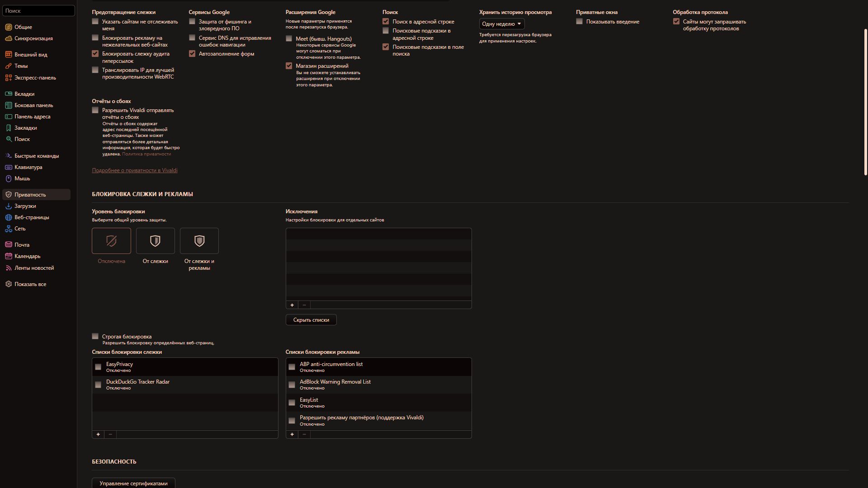The width and height of the screenshot is (868, 488).
Task: Focus the settings search field
Action: tap(38, 10)
